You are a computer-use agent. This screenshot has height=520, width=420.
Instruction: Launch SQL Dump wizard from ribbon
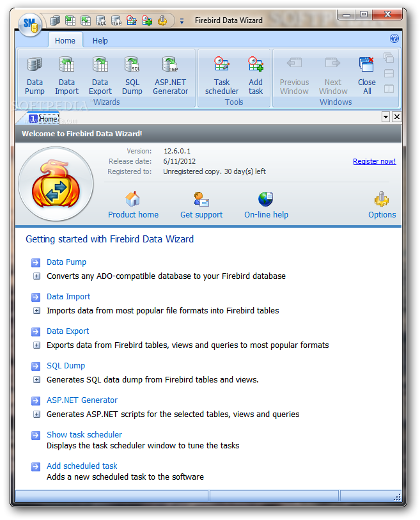(x=132, y=76)
